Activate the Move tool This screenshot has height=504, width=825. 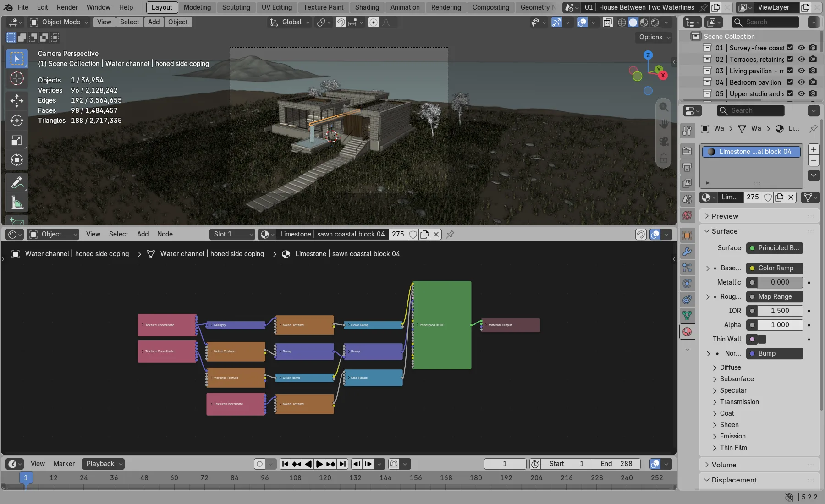(x=17, y=101)
